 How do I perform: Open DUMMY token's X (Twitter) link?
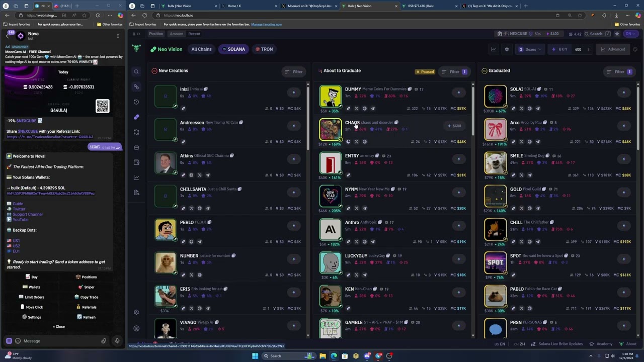356,109
